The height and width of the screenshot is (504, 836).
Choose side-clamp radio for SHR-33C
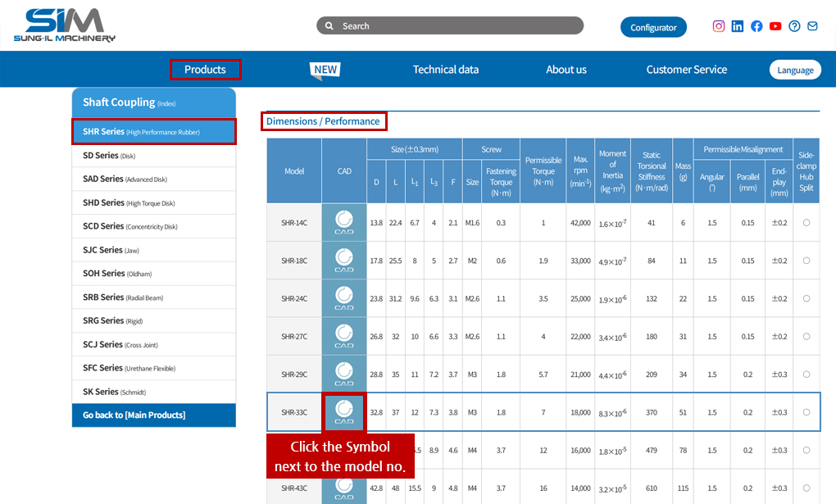806,412
